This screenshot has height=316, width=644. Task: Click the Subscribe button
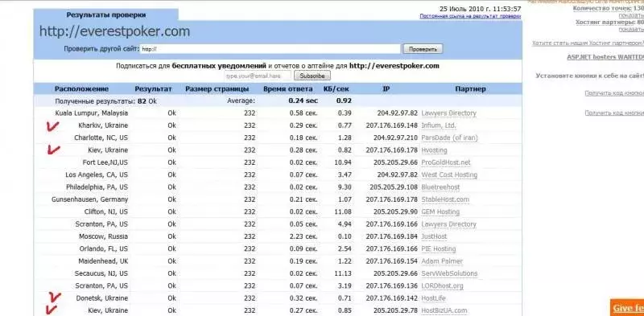(x=312, y=76)
